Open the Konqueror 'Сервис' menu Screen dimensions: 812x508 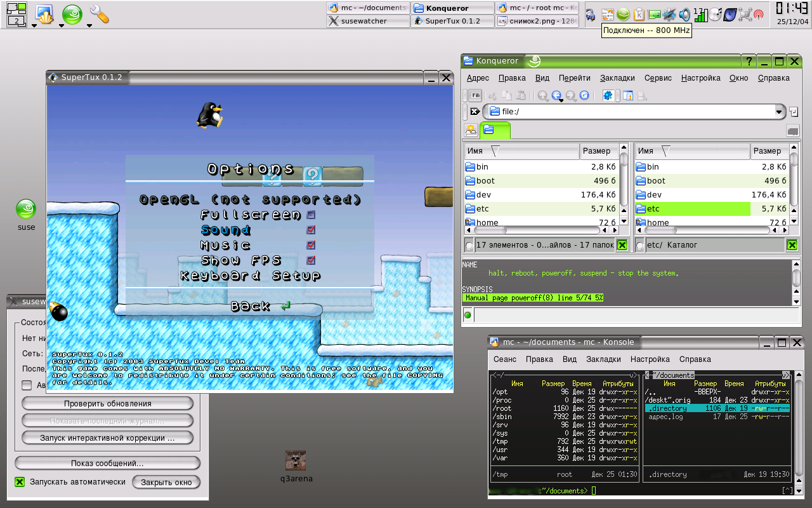click(658, 78)
